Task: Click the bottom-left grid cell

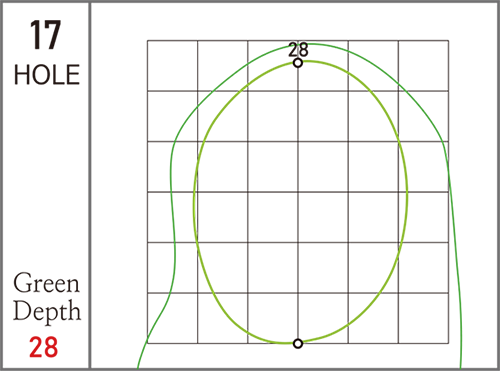Action: click(173, 318)
